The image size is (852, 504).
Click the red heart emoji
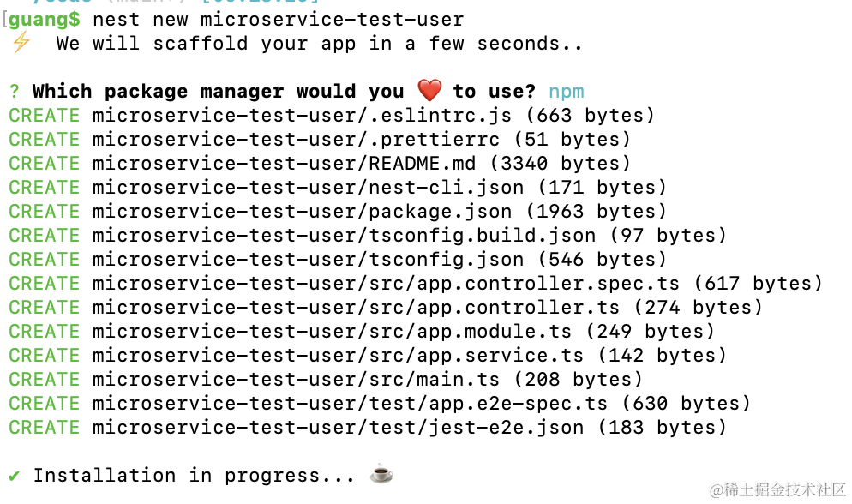(x=429, y=91)
